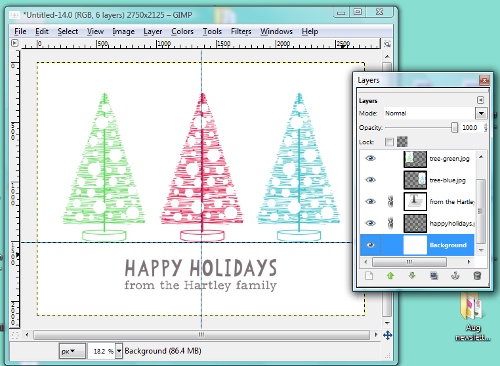Toggle the Lock alpha channel checkerboard icon
This screenshot has height=366, width=500.
coord(402,142)
